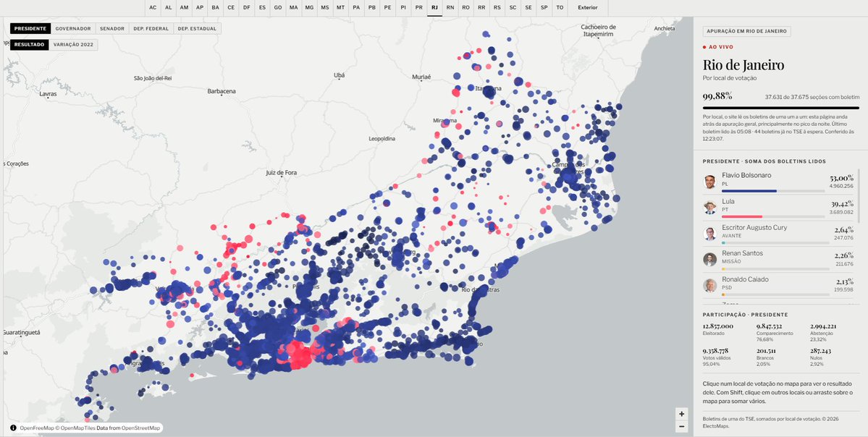
Task: Open the Dep. Federal tab
Action: pos(151,28)
